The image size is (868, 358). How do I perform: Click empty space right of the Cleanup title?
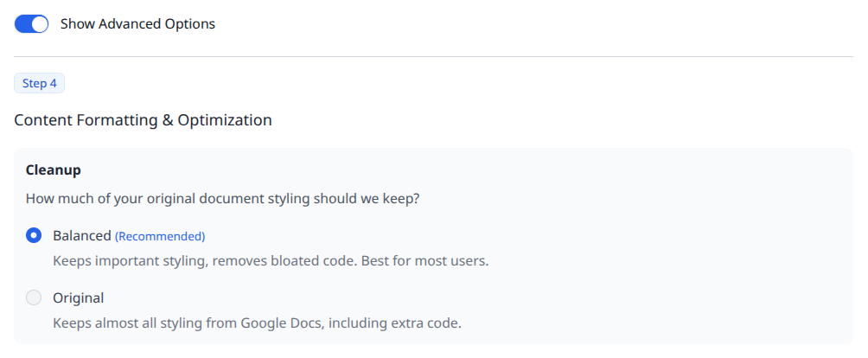click(432, 170)
